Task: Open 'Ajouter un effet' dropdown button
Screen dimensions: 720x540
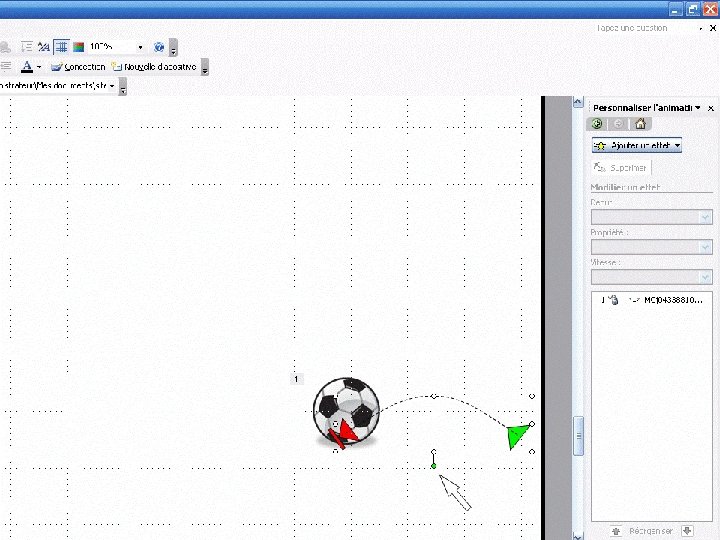Action: 636,146
